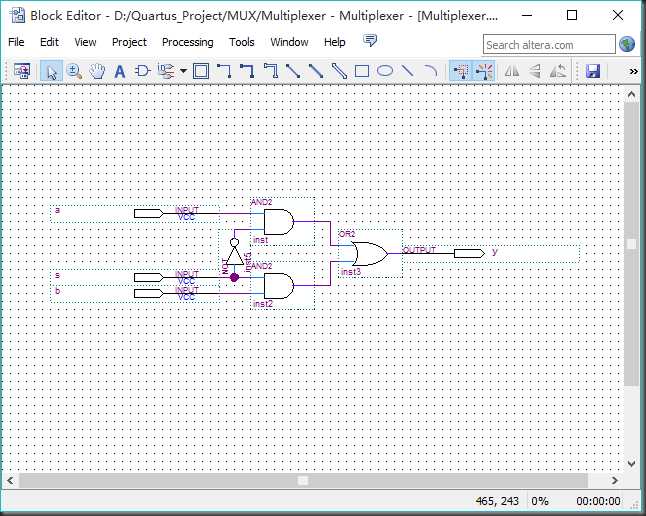Select the Orthogonal Node tool
Viewport: 646px width, 516px height.
point(224,71)
